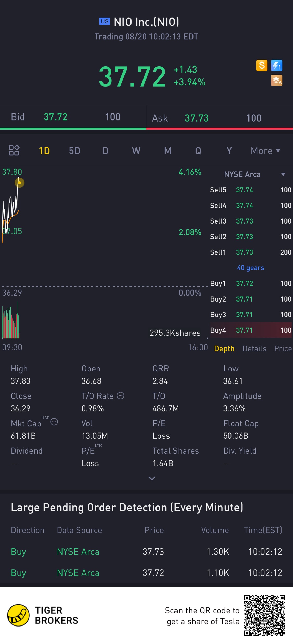Tap the volume bars in the chart
This screenshot has height=644, width=293.
(11, 320)
